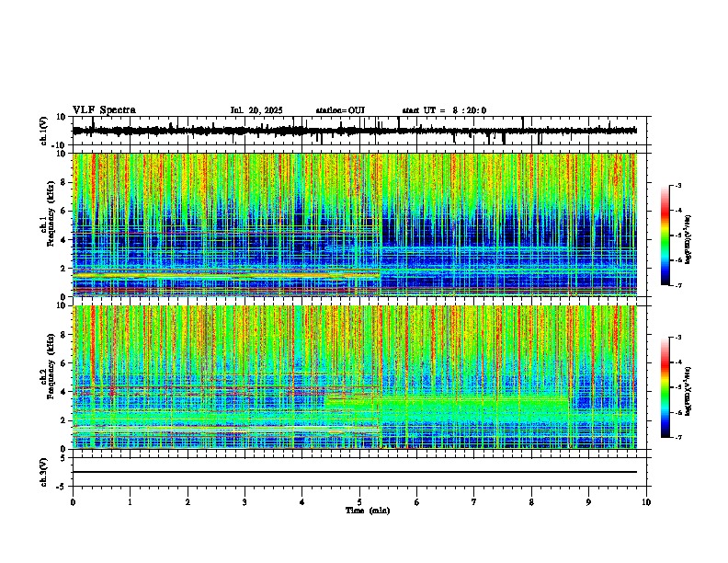Click the time axis tick label 8
728x563 pixels.
(531, 502)
